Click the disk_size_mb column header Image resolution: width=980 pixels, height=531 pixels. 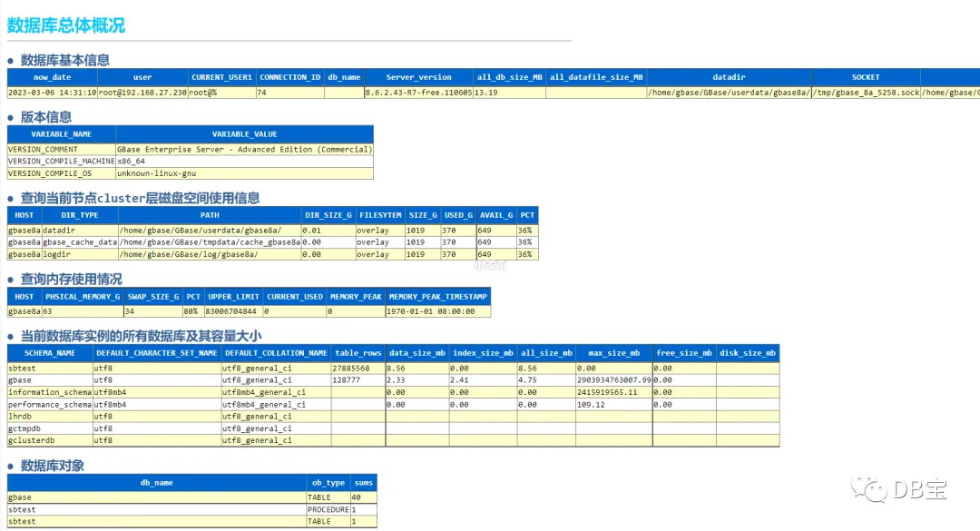tap(748, 353)
